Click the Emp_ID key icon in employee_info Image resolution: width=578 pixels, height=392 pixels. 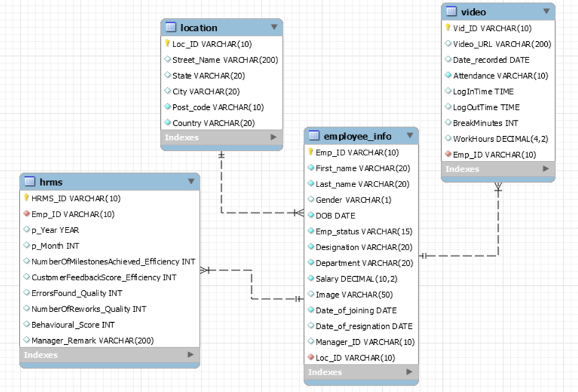[x=311, y=152]
